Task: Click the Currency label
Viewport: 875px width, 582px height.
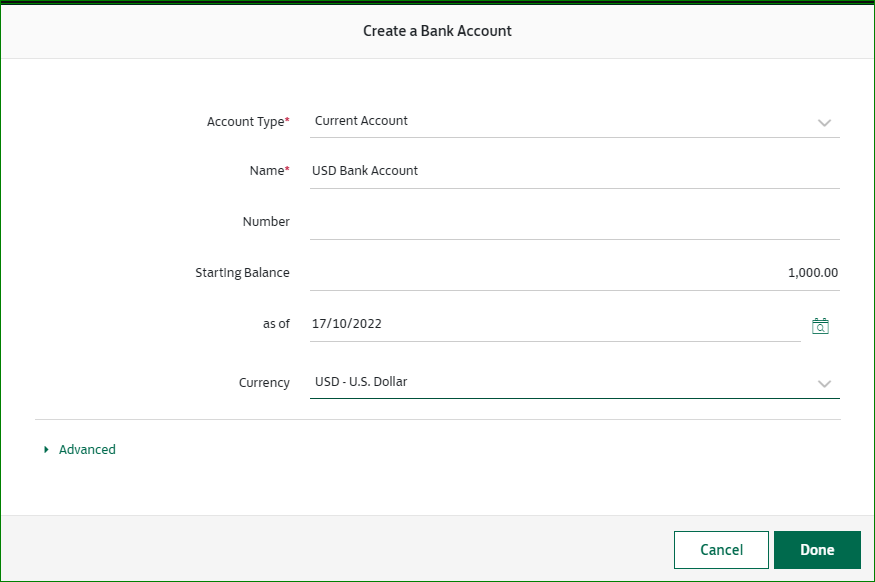Action: click(264, 383)
